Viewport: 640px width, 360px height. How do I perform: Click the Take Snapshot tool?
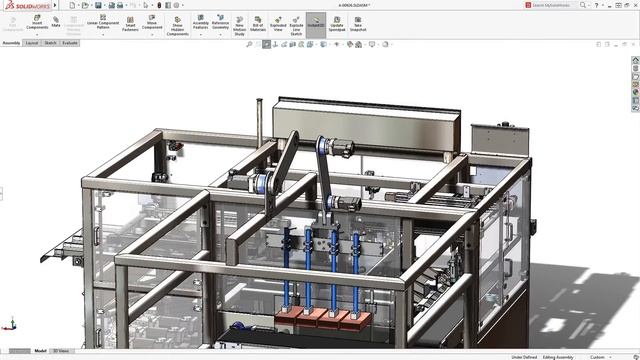[x=358, y=24]
